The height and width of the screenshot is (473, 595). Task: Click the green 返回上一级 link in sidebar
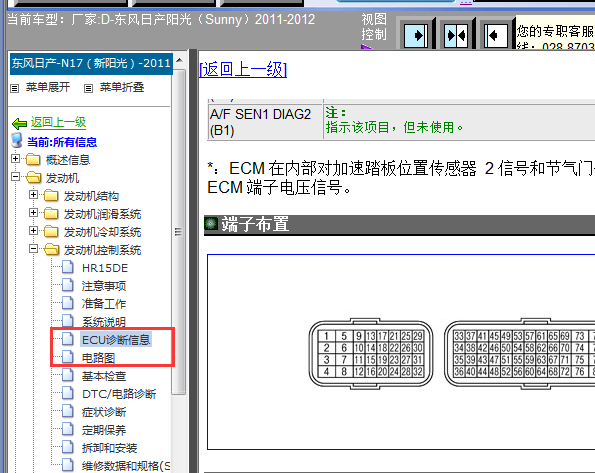[58, 122]
